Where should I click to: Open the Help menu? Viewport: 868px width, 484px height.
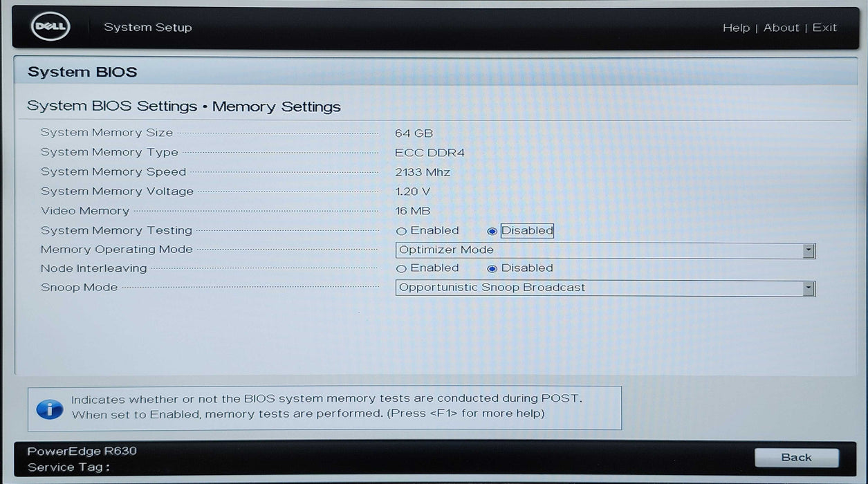click(x=736, y=28)
